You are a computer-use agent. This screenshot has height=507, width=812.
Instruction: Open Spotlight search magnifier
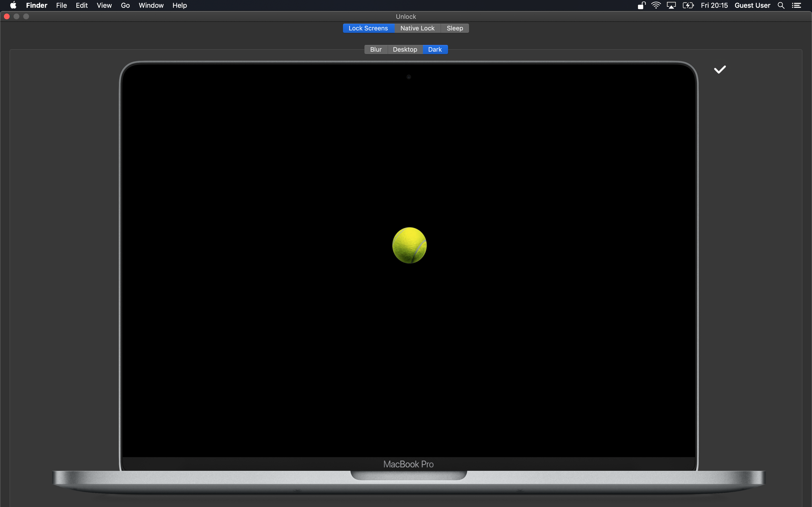781,5
